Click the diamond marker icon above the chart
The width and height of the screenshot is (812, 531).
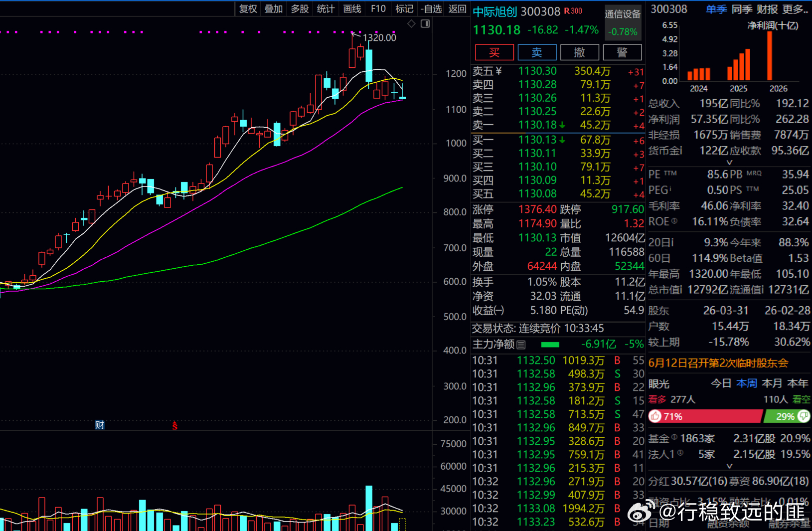[411, 23]
